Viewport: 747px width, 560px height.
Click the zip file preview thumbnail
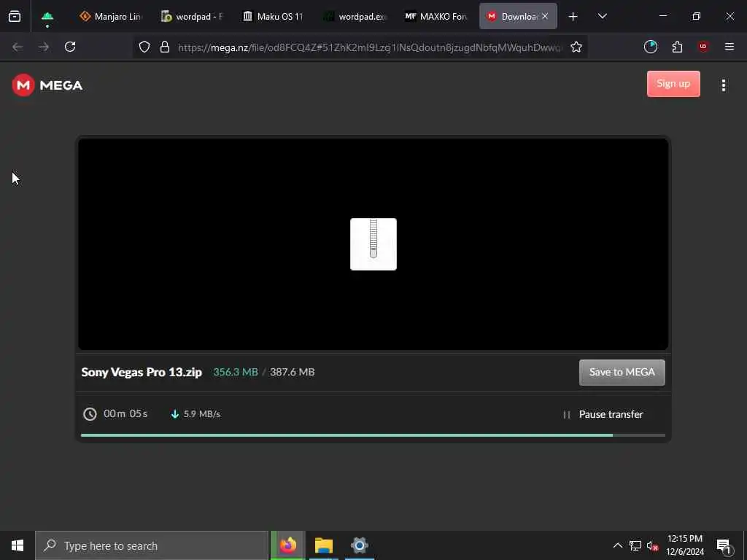373,244
